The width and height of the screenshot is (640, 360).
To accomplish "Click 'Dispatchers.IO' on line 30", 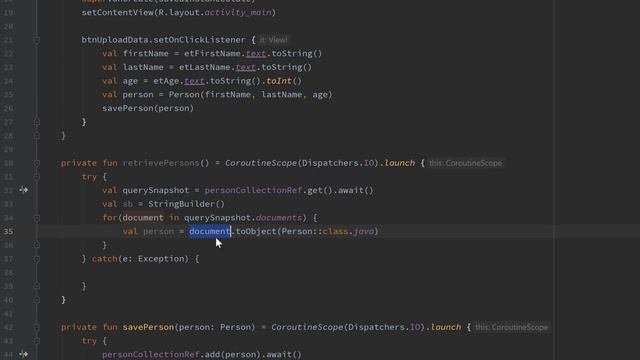I will (338, 163).
